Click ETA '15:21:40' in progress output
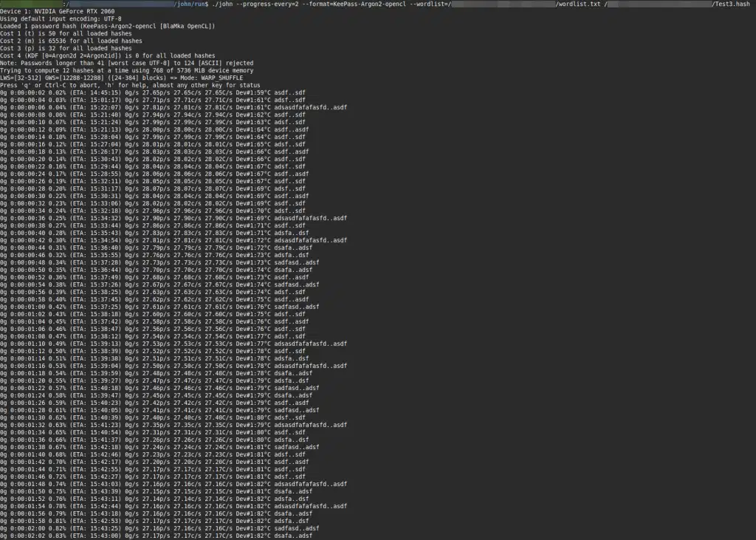This screenshot has width=756, height=540. click(x=103, y=115)
